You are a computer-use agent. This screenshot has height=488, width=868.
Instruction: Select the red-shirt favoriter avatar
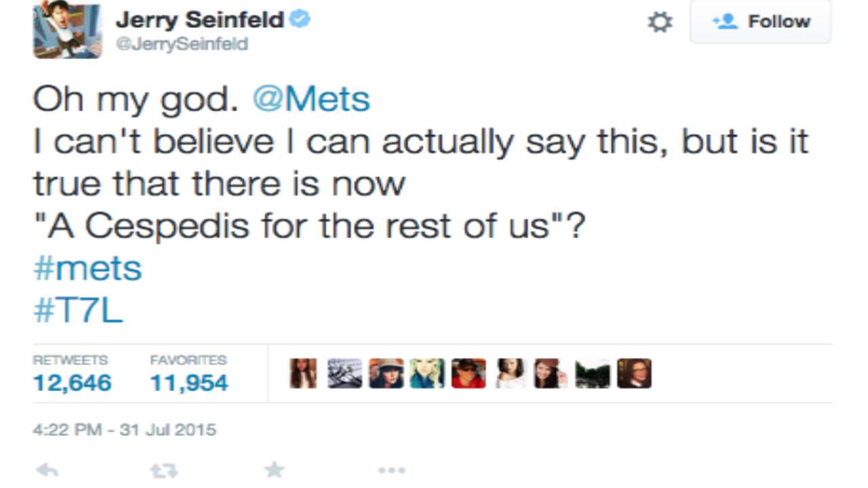coord(469,373)
